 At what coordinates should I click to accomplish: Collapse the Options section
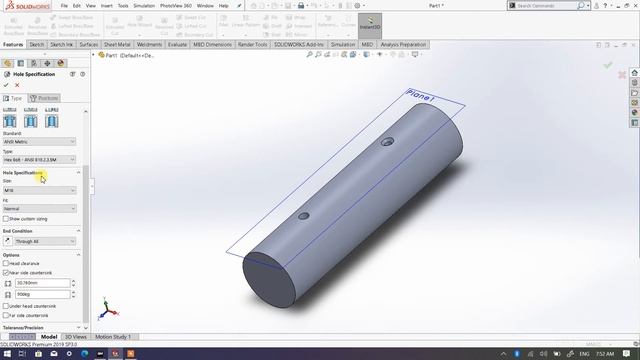pos(78,255)
